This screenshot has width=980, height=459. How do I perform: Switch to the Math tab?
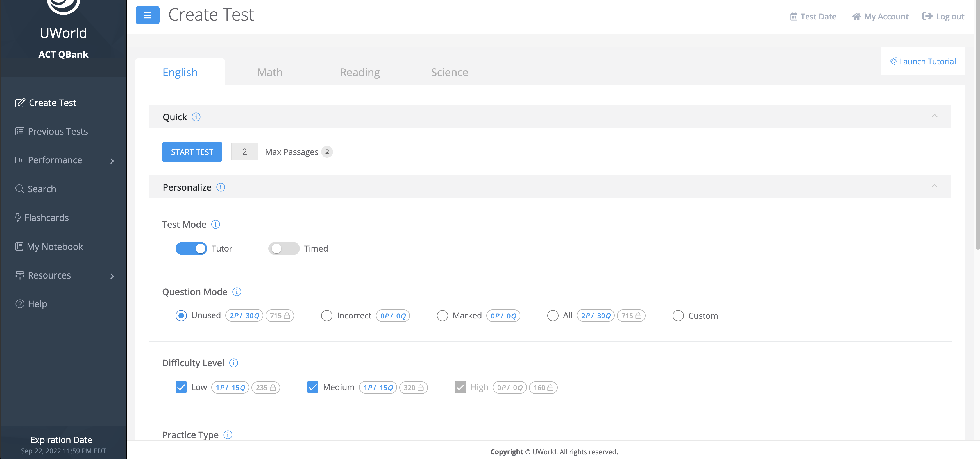270,72
